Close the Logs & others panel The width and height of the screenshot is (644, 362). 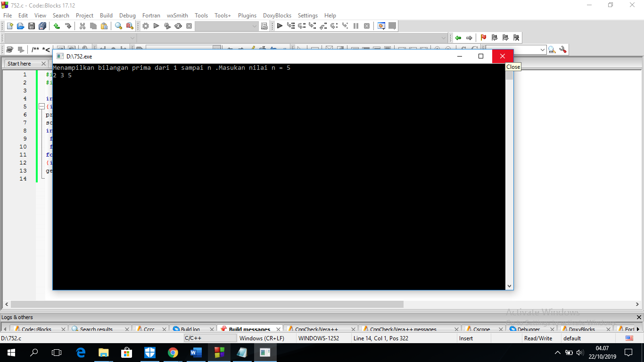click(639, 317)
